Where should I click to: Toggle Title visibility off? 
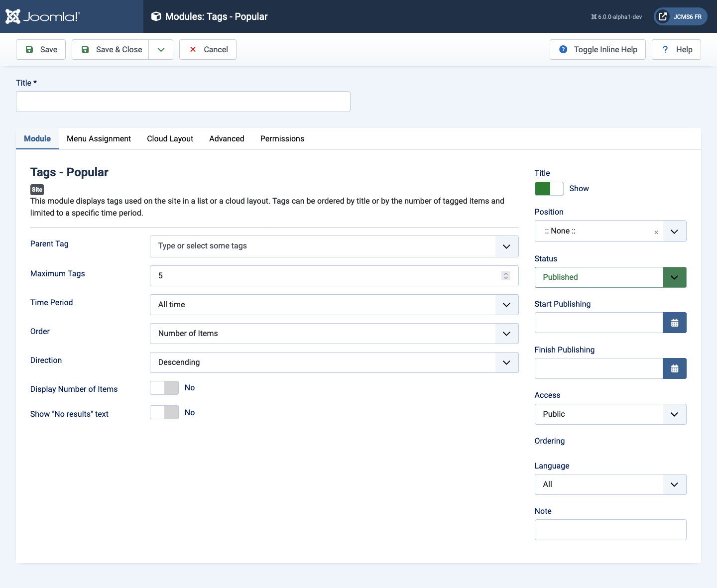(x=549, y=189)
